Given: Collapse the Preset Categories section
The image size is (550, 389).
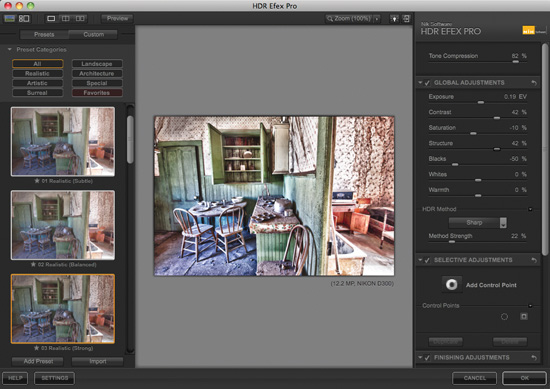Looking at the screenshot, I should point(10,49).
